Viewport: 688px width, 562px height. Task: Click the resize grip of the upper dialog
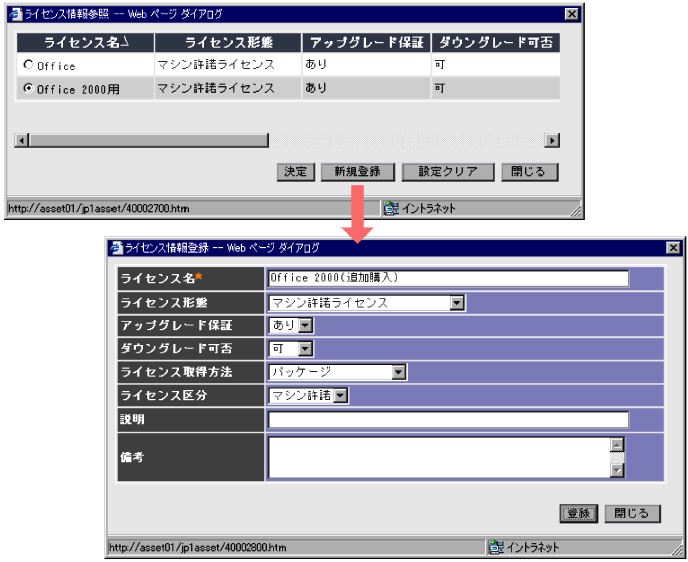tap(575, 211)
